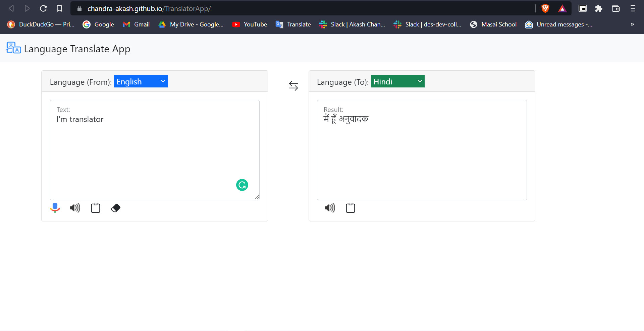The image size is (644, 331).
Task: Open the Gmail bookmark
Action: coord(137,24)
